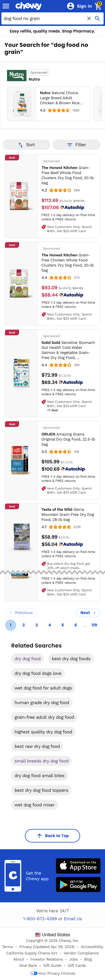The width and height of the screenshot is (105, 980).
Task: Open Your Privacy Choices
Action: point(53,973)
